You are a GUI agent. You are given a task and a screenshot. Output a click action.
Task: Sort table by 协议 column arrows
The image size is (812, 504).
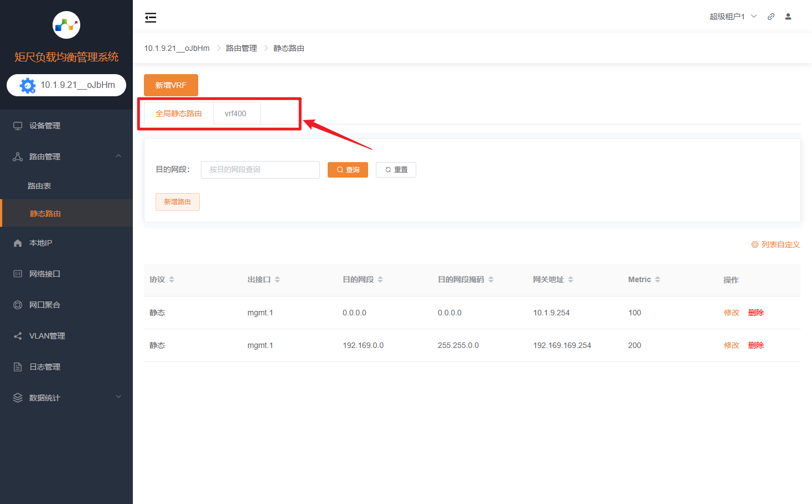172,279
